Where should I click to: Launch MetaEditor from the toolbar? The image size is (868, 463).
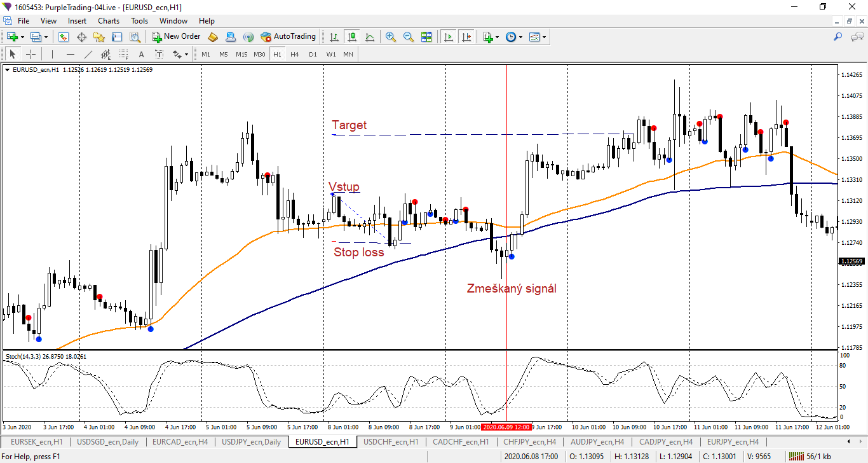point(213,37)
